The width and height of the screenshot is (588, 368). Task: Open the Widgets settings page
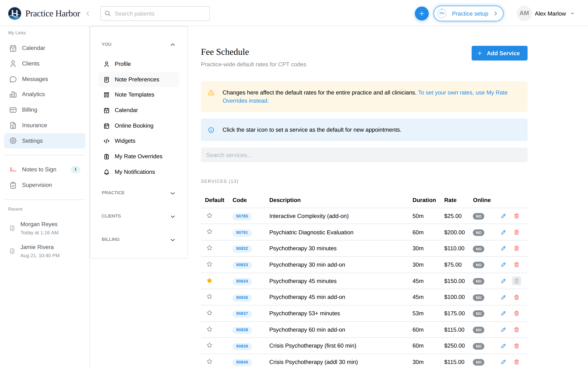click(139, 141)
